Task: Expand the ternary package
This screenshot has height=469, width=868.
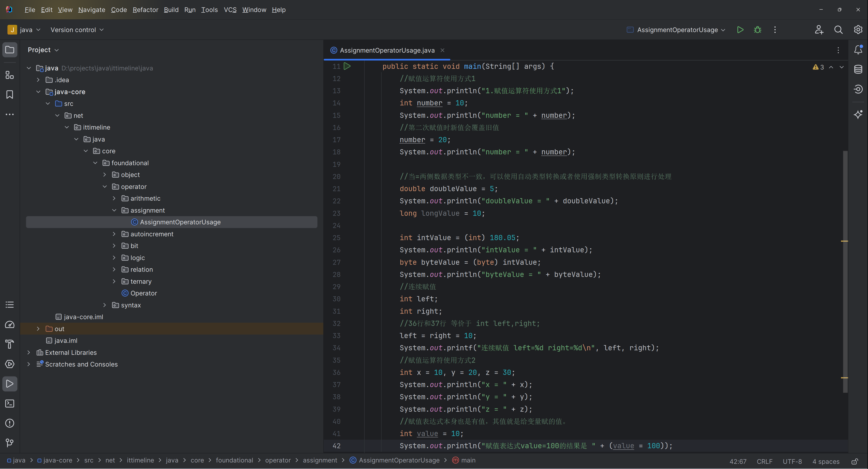Action: click(x=114, y=281)
